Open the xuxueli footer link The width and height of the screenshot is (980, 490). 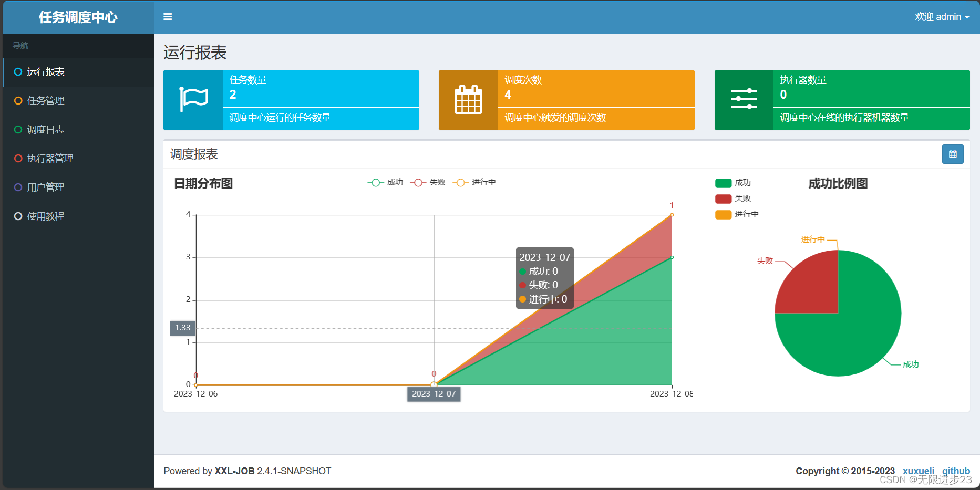pyautogui.click(x=919, y=471)
